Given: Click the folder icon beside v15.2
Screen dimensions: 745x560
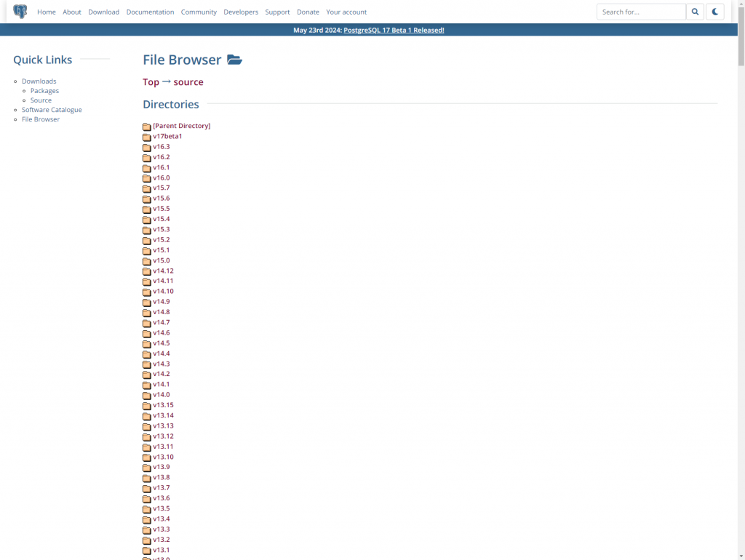Looking at the screenshot, I should click(x=147, y=240).
